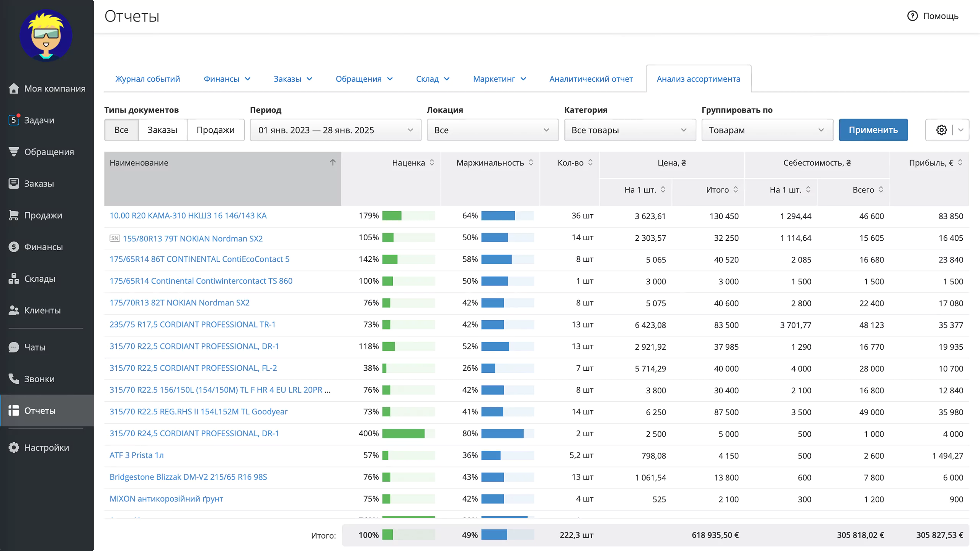Click the Моя компания home icon
Image resolution: width=980 pixels, height=551 pixels.
tap(14, 88)
